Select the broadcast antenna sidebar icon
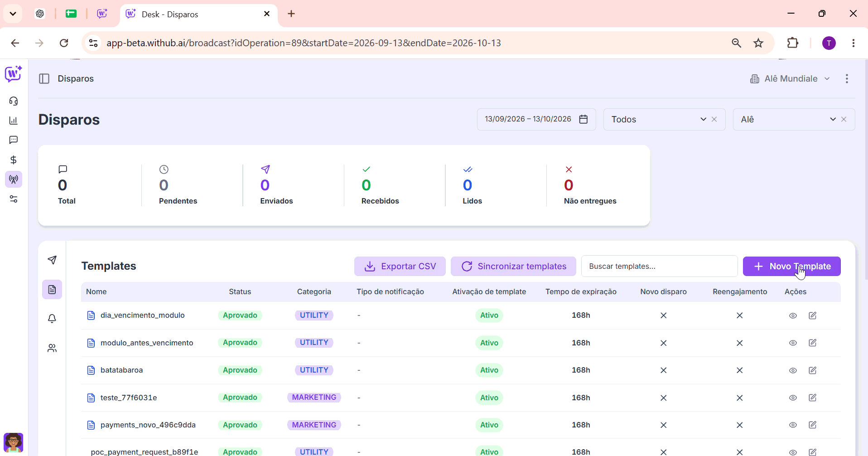This screenshot has width=868, height=456. point(14,179)
